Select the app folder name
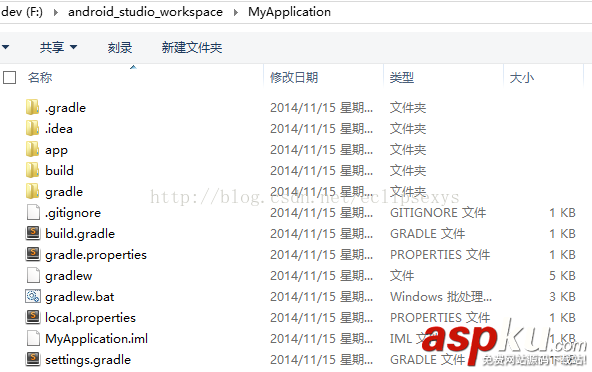The height and width of the screenshot is (372, 592). (x=56, y=150)
